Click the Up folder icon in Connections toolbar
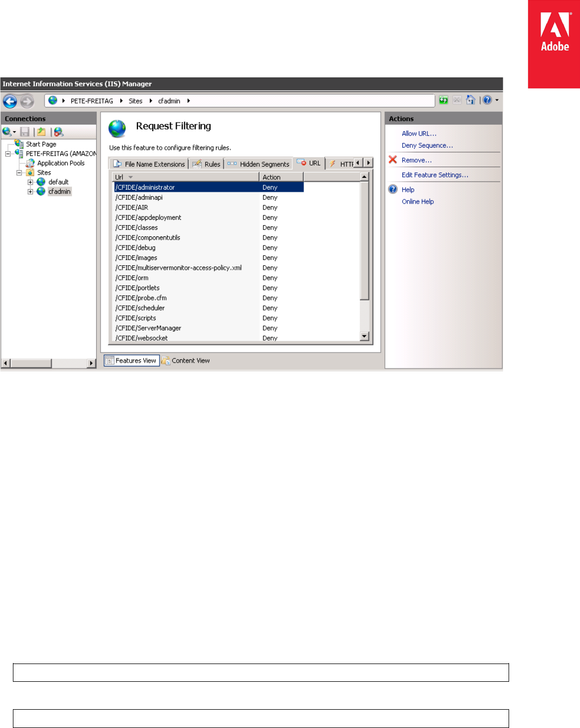 (41, 132)
